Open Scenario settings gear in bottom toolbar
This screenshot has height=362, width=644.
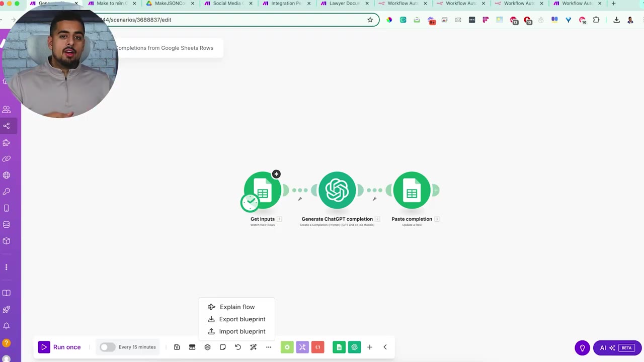point(207,347)
